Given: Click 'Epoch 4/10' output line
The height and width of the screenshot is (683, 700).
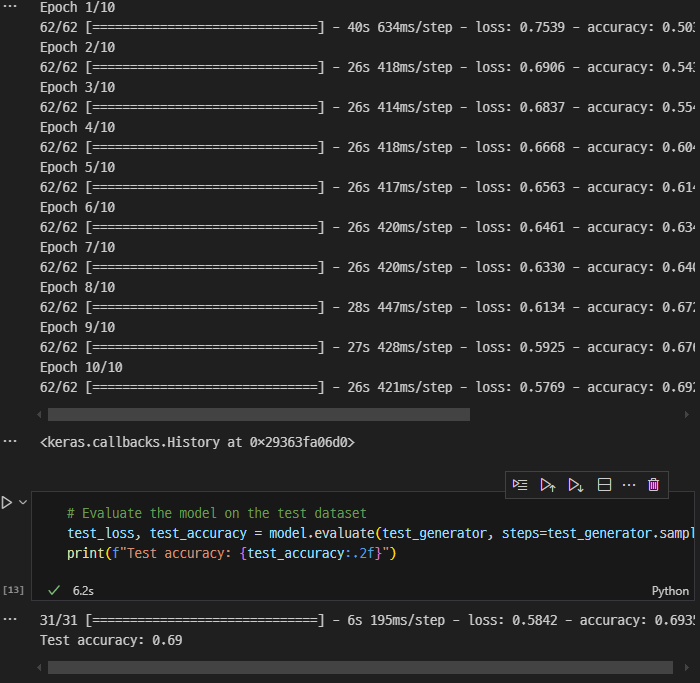Looking at the screenshot, I should tap(77, 127).
